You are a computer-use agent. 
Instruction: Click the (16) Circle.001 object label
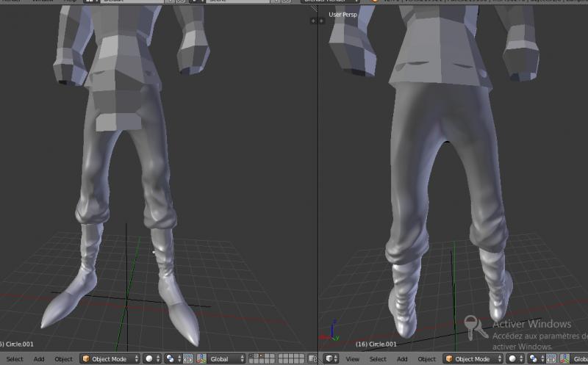click(x=376, y=344)
